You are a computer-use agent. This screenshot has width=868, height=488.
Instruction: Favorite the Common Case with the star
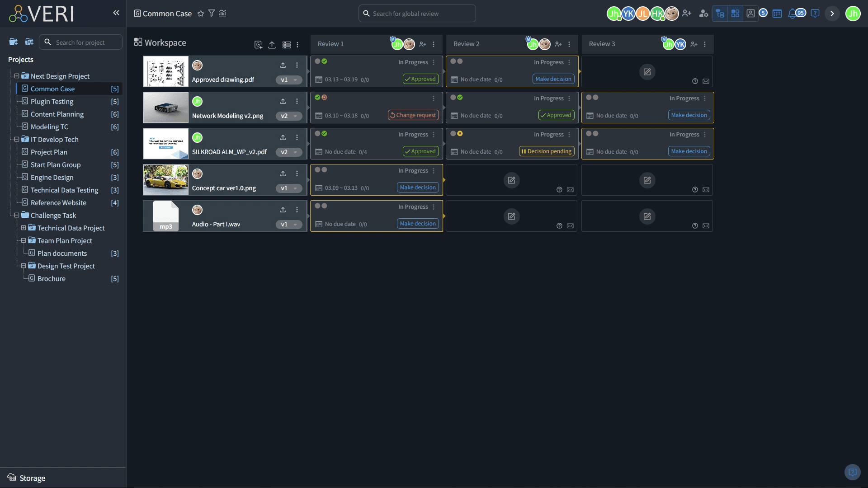point(200,14)
